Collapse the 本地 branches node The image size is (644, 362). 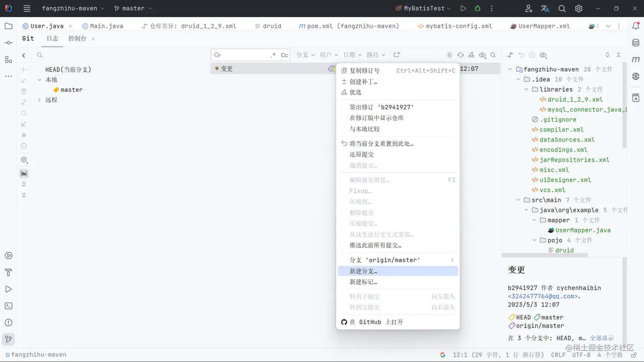pos(40,80)
